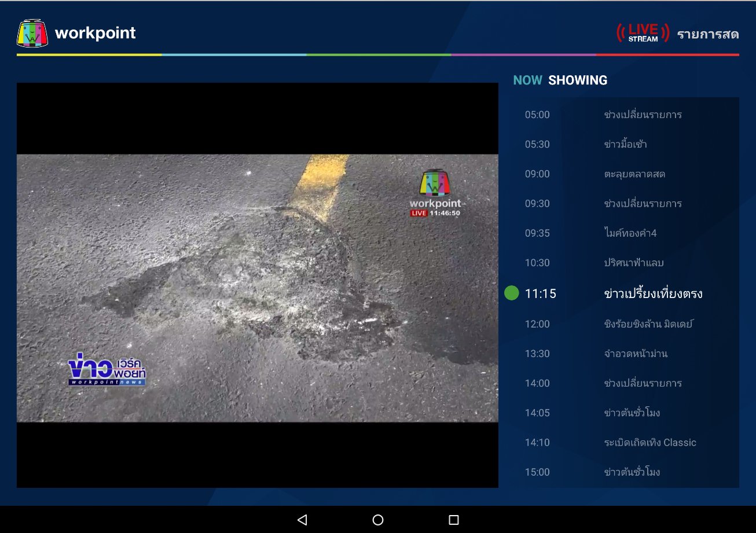
Task: Tap the Live Stream icon
Action: [643, 33]
